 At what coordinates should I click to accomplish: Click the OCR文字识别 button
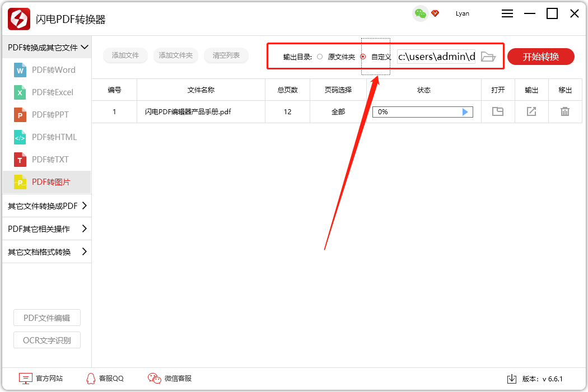[47, 340]
